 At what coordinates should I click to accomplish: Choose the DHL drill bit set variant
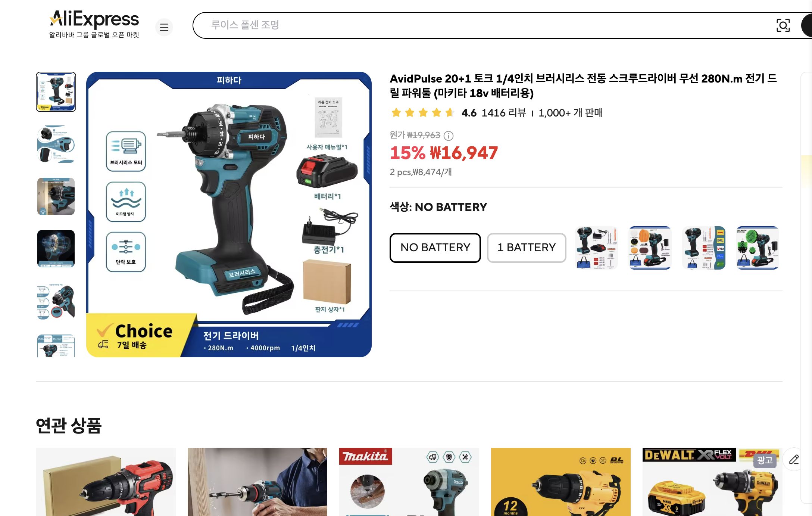(704, 248)
